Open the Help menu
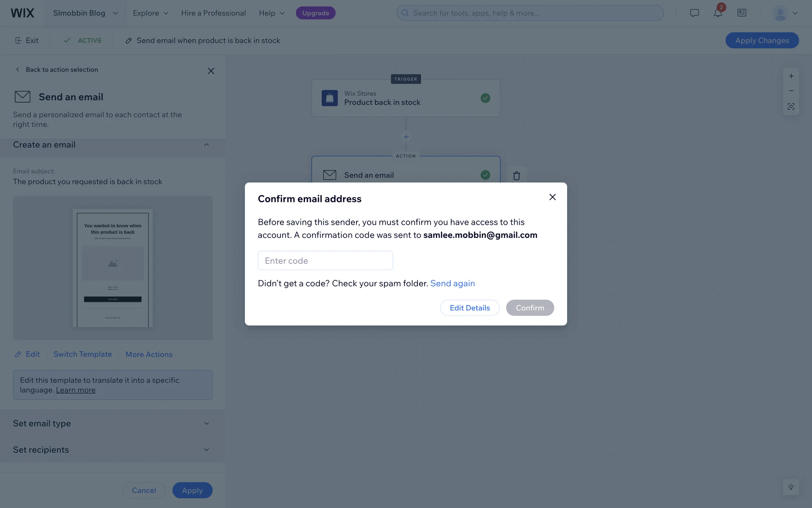Viewport: 812px width, 508px height. (272, 13)
